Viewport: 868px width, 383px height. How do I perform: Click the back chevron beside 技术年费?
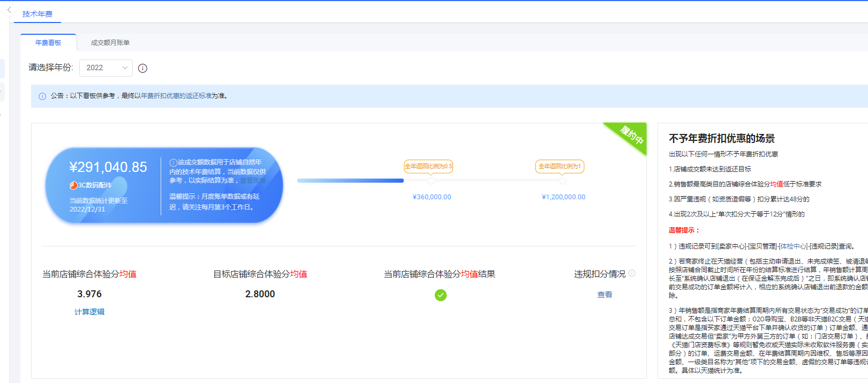click(9, 10)
